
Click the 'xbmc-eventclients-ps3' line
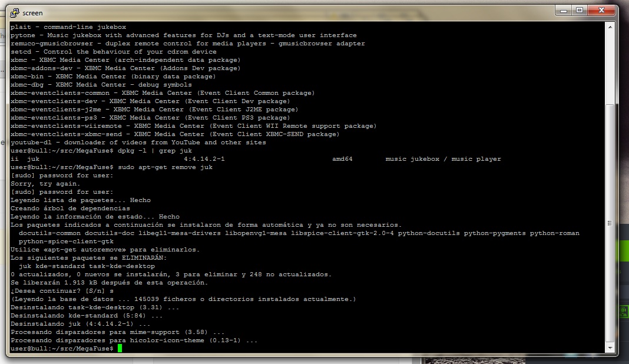pyautogui.click(x=150, y=118)
